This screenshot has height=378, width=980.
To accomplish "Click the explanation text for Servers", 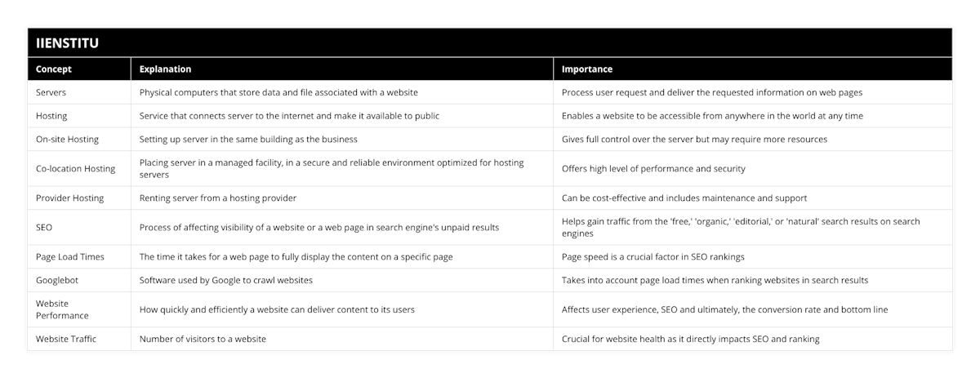I will 278,92.
